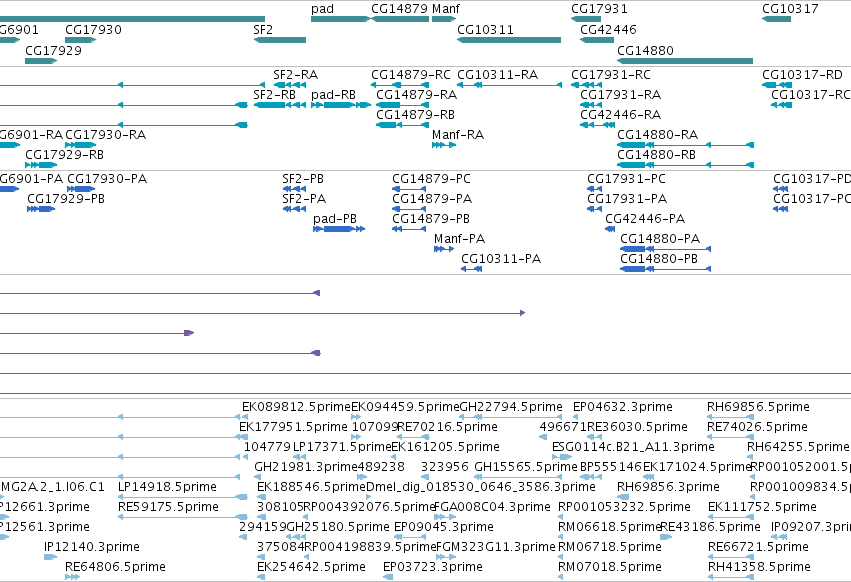Select the EP04632.3prime EST label
The width and height of the screenshot is (851, 582).
point(623,407)
